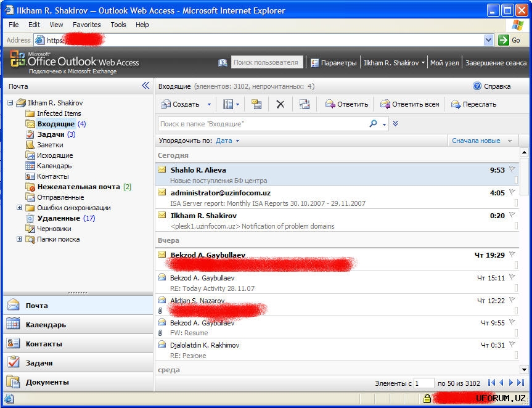Open the View menu
Screen dimensions: 532x408
[56, 25]
